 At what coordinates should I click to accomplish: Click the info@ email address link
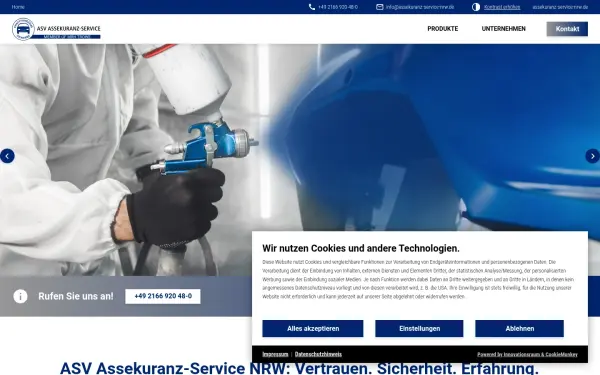coord(420,7)
